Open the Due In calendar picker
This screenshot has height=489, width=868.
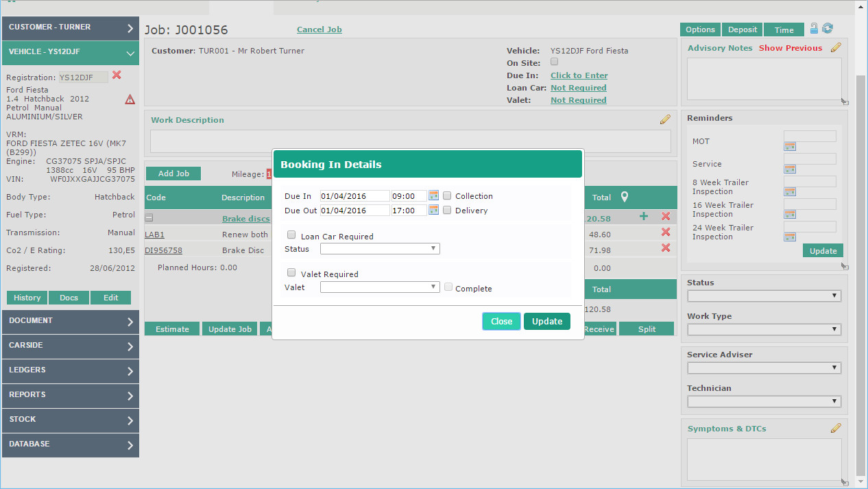tap(433, 196)
